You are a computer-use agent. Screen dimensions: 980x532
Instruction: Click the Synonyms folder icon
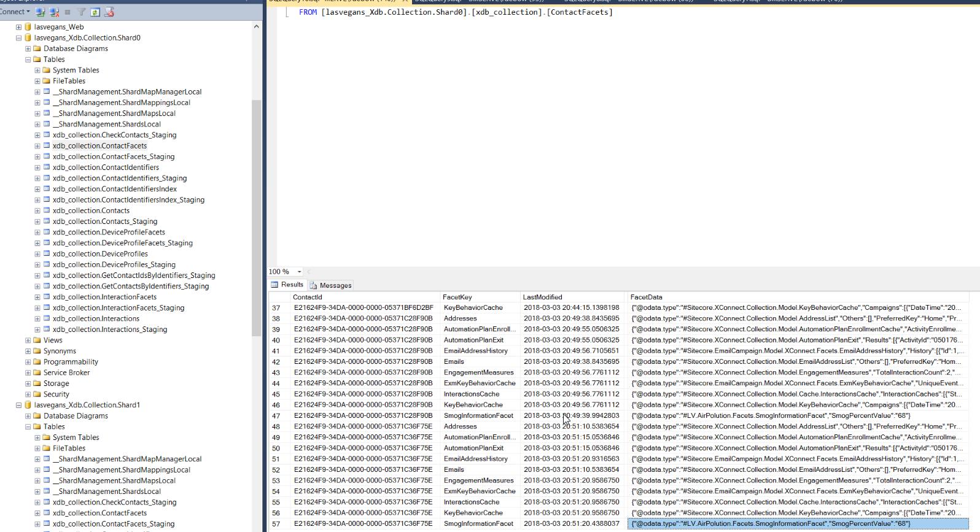click(x=37, y=351)
